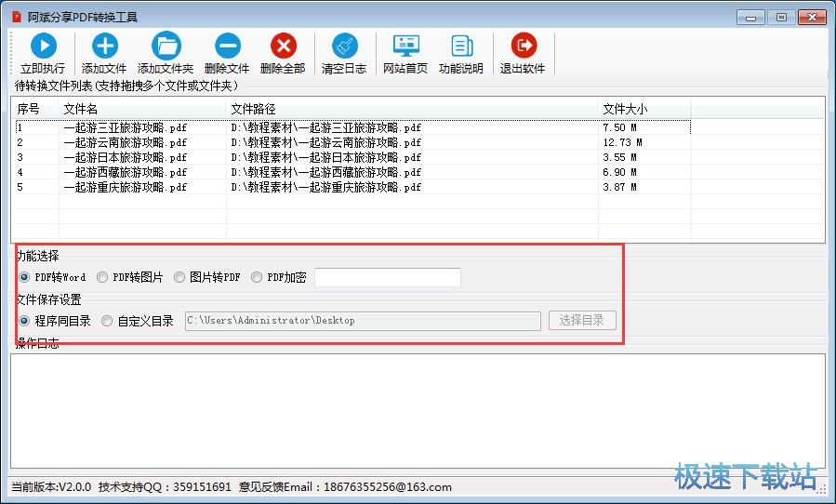Select the PDF转图片 radio option
Viewport: 836px width, 504px height.
click(x=102, y=277)
